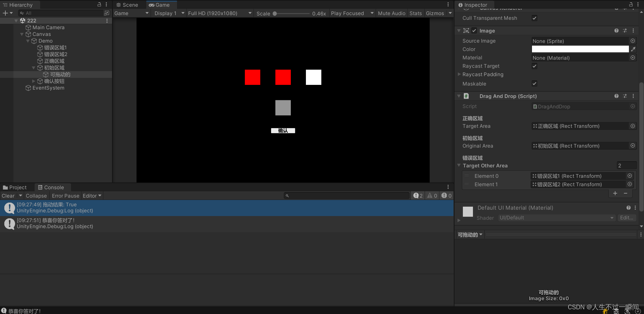Collapse Target Other Area foldout
This screenshot has width=644, height=314.
click(459, 165)
